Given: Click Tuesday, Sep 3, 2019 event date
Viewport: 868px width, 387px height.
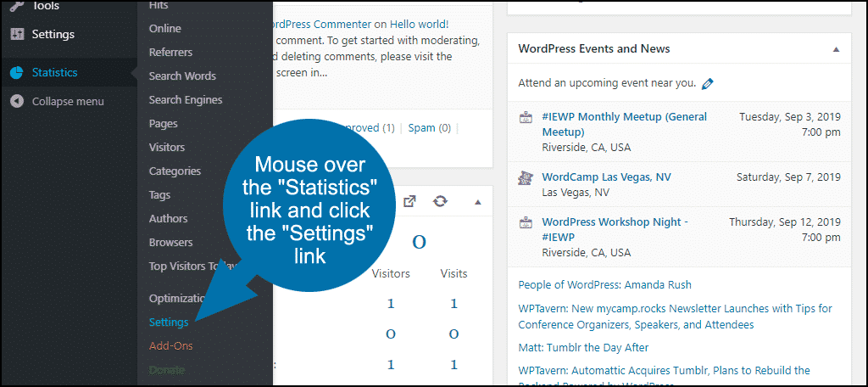Looking at the screenshot, I should (x=790, y=117).
